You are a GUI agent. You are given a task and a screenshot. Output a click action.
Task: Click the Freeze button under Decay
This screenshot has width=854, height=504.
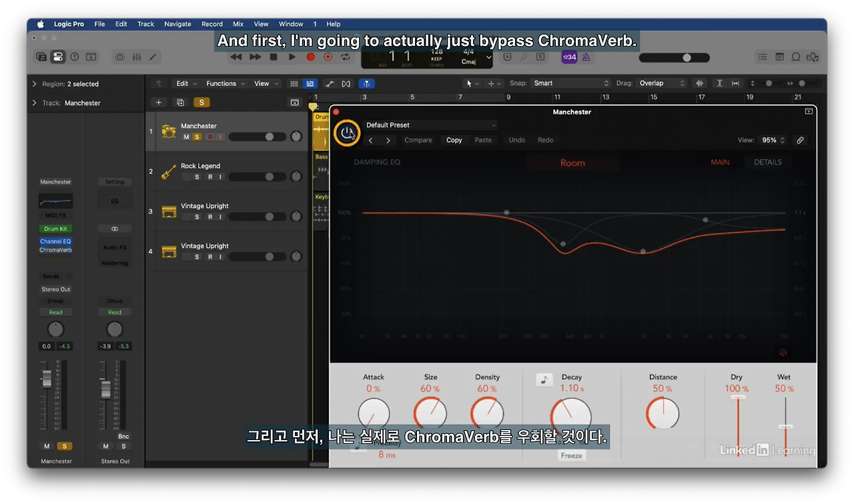tap(571, 455)
